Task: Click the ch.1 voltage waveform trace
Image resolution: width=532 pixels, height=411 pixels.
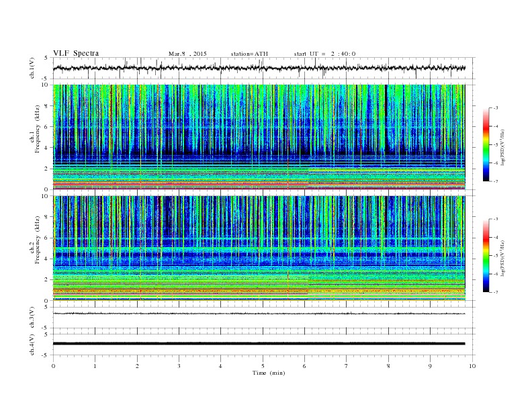Action: click(259, 68)
